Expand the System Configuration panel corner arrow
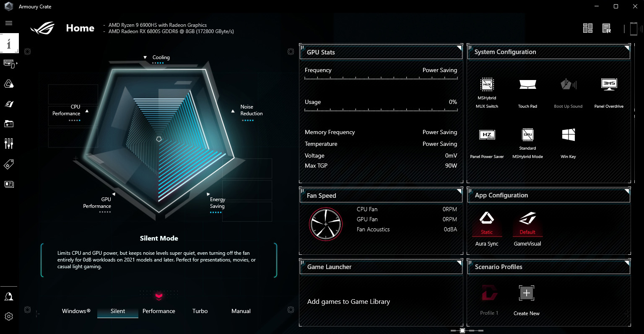The image size is (644, 334). pos(627,48)
